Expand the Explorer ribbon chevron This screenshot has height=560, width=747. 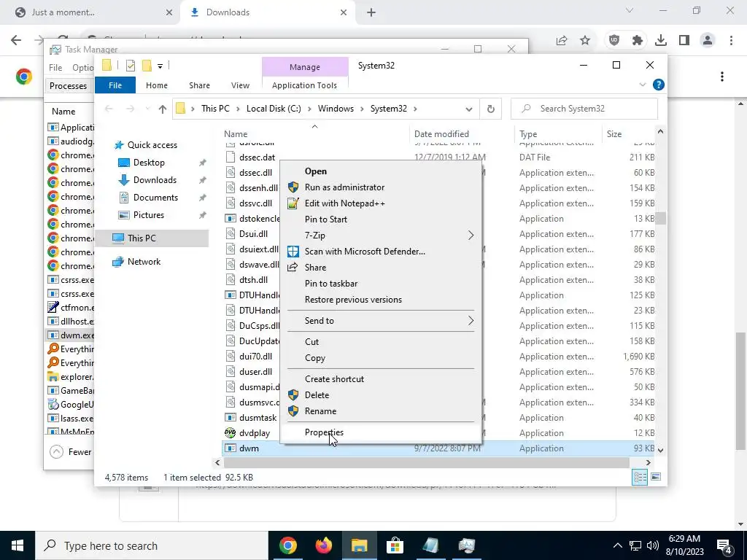[642, 85]
